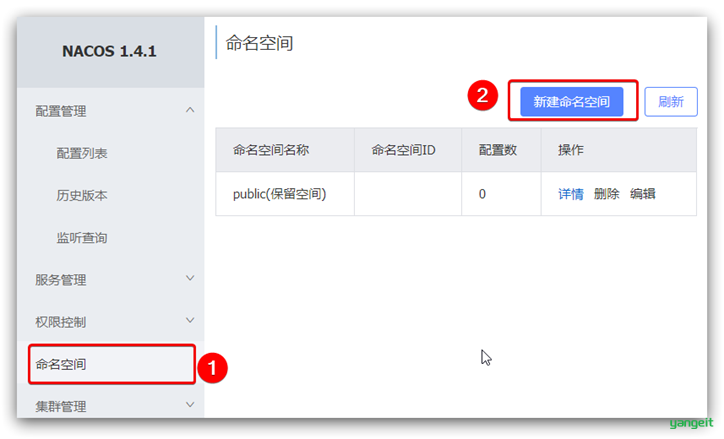
Task: Open 历史版本 in the sidebar
Action: tap(82, 196)
